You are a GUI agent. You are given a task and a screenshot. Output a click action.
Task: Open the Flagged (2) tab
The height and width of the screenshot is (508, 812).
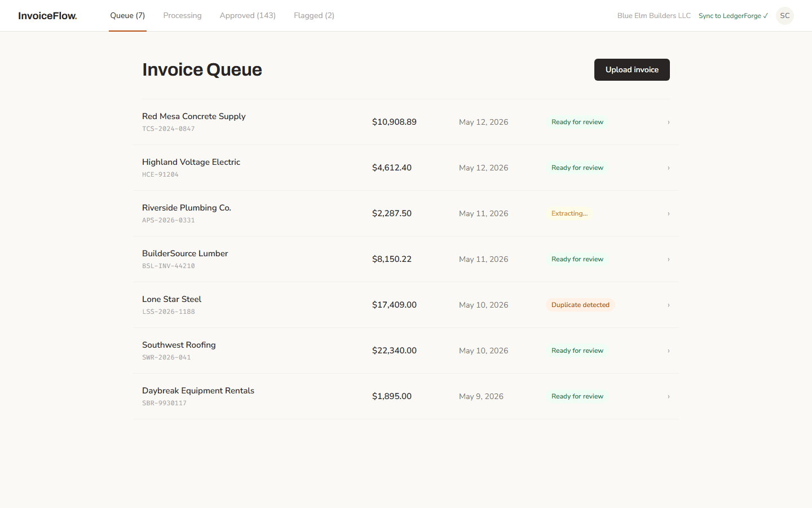(314, 16)
